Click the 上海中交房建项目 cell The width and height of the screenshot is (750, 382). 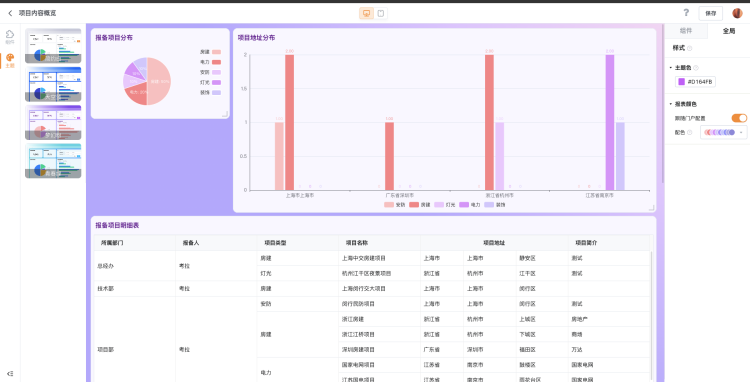tap(379, 258)
